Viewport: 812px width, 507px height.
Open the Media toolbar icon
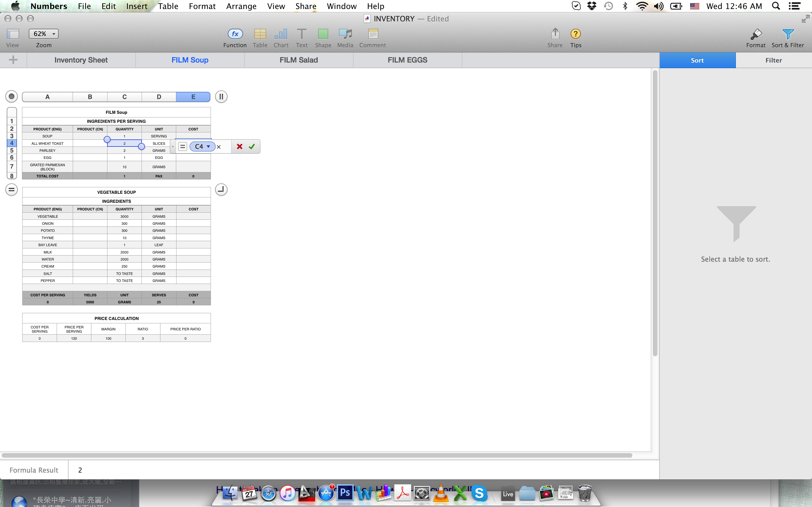pos(345,34)
